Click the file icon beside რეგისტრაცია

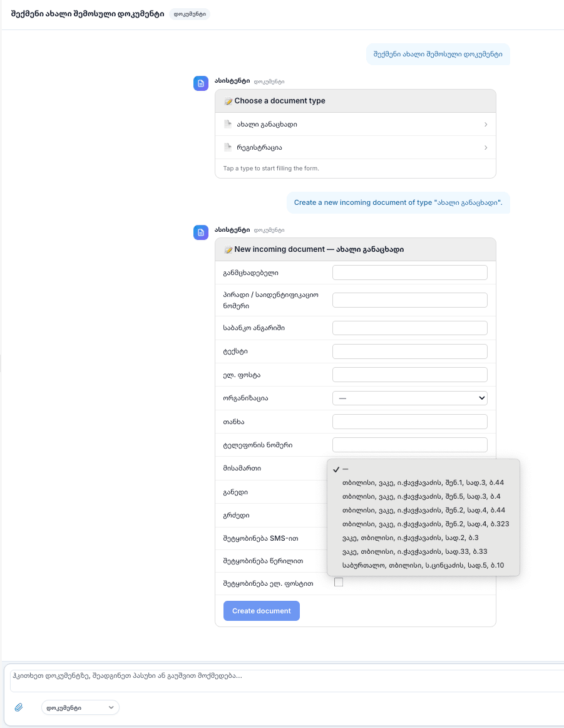(228, 147)
